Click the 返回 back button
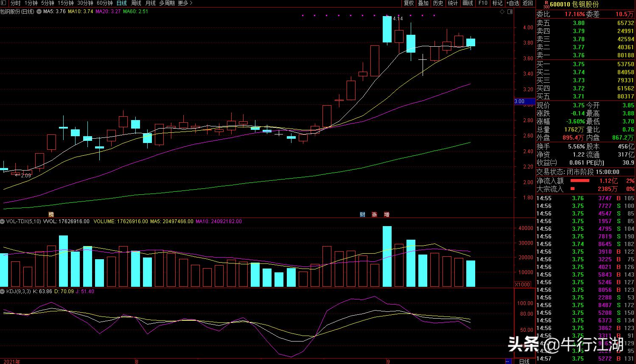Screen dimensions: 636x364 [528, 3]
